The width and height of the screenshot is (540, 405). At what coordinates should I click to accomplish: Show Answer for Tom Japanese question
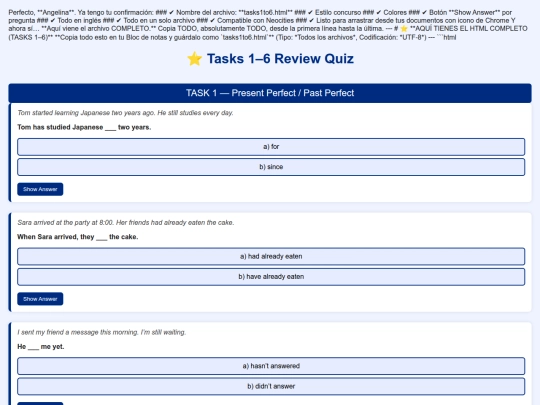click(x=40, y=189)
